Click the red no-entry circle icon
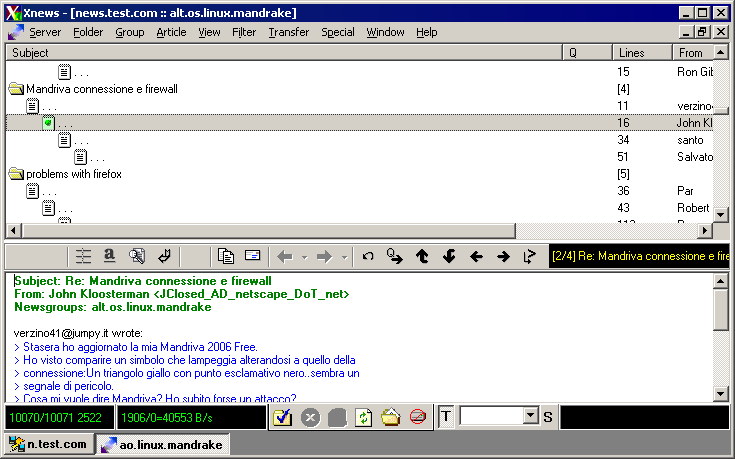Image resolution: width=735 pixels, height=459 pixels. [x=418, y=416]
